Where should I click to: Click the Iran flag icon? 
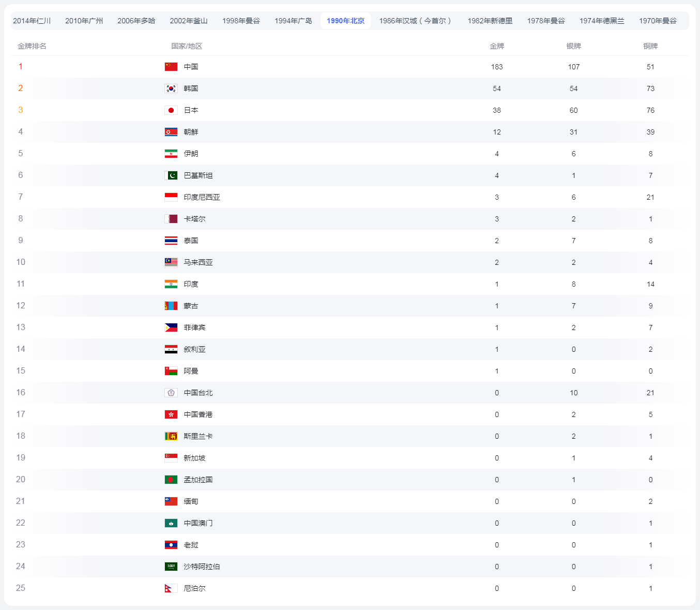[x=171, y=154]
